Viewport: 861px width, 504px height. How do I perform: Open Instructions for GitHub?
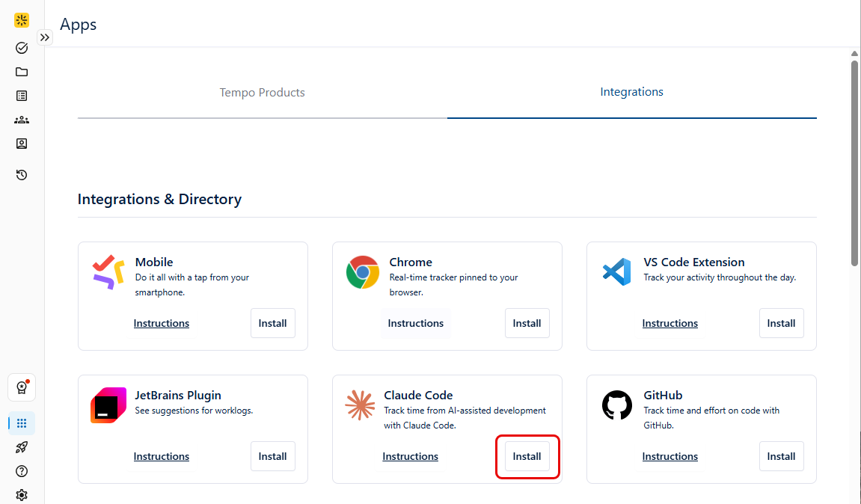pos(670,456)
